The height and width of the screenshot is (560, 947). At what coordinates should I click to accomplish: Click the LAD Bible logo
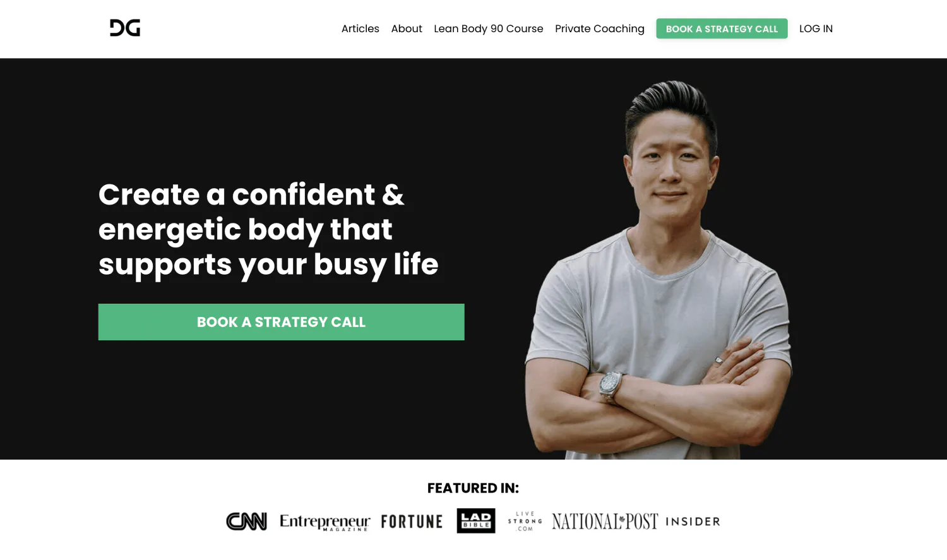pyautogui.click(x=476, y=521)
